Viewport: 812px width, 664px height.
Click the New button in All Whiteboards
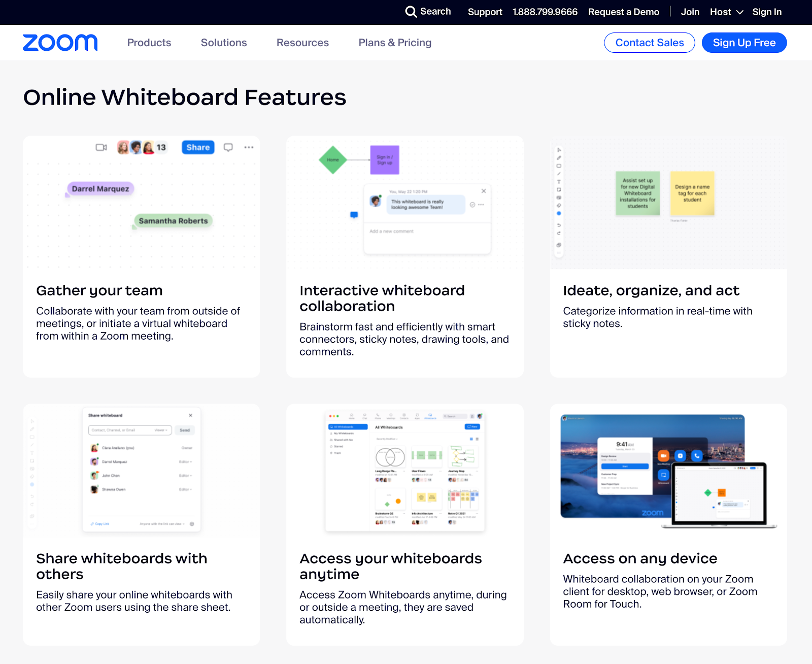tap(472, 427)
